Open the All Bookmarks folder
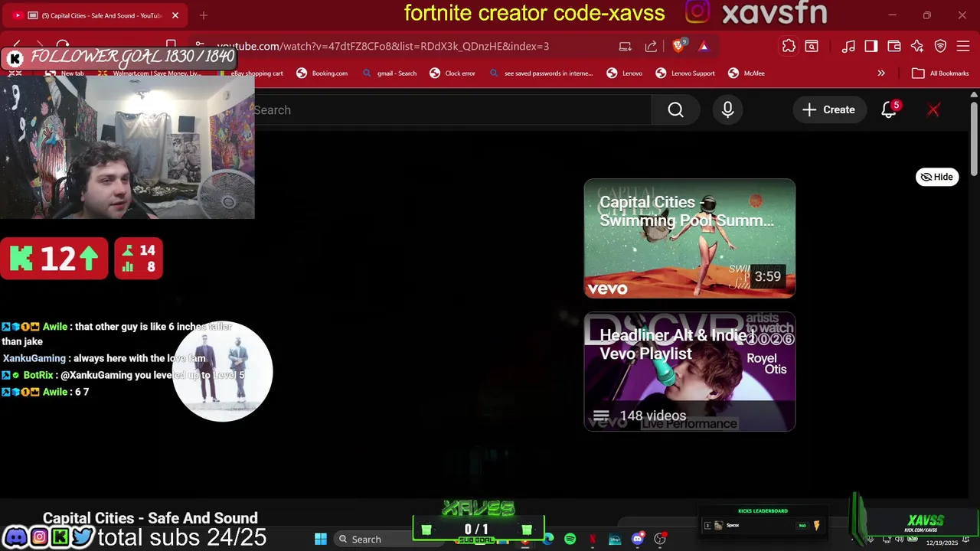 [940, 73]
